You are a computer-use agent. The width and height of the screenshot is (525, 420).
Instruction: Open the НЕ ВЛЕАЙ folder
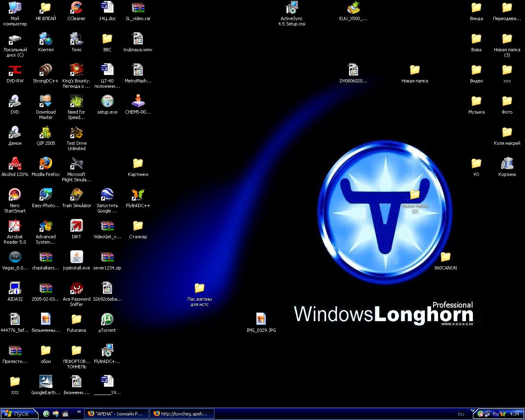(46, 11)
